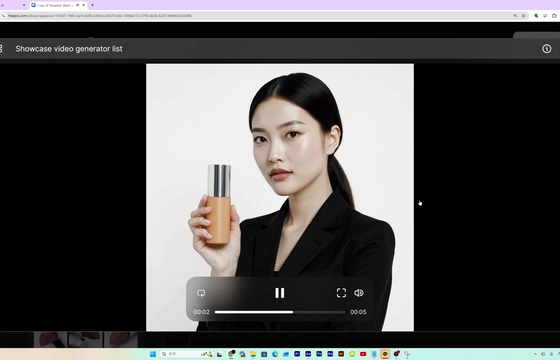Image resolution: width=560 pixels, height=360 pixels.
Task: Select the first lipstick thumbnail below video
Action: [50, 339]
